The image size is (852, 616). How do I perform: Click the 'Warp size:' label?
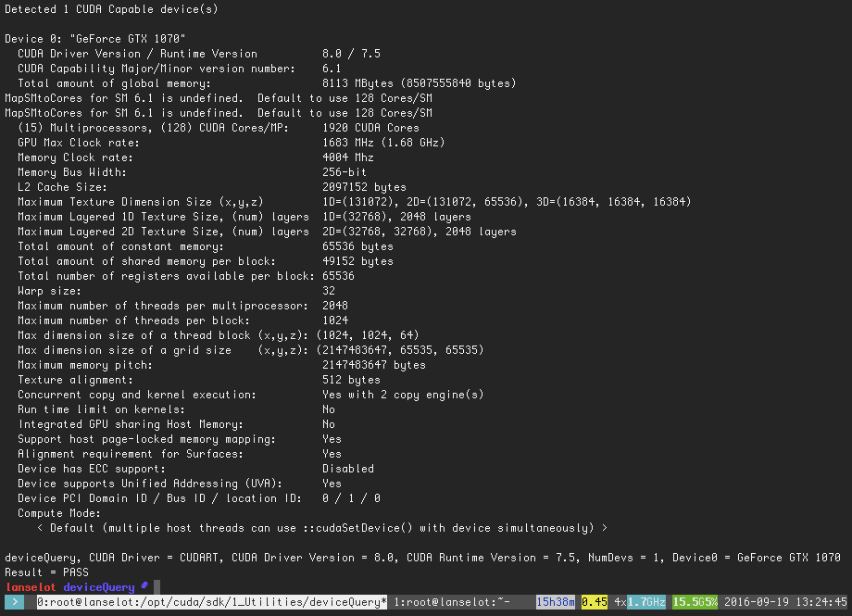click(49, 291)
